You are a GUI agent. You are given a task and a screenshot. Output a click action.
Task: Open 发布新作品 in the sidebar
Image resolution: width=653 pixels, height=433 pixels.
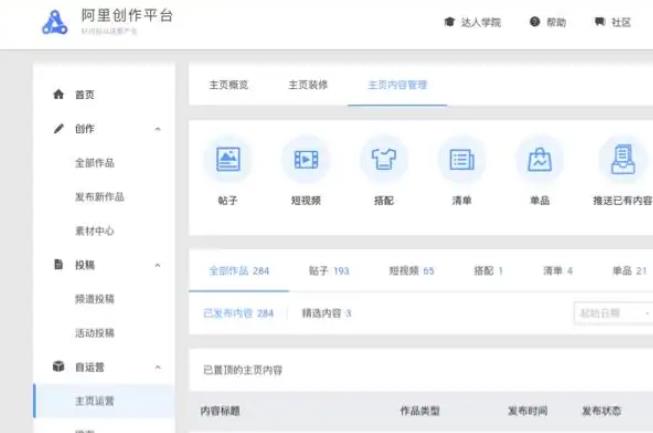pyautogui.click(x=99, y=197)
